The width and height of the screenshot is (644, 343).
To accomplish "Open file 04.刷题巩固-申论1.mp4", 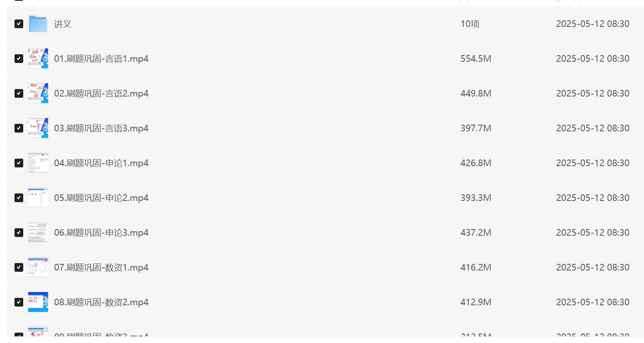I will [101, 163].
